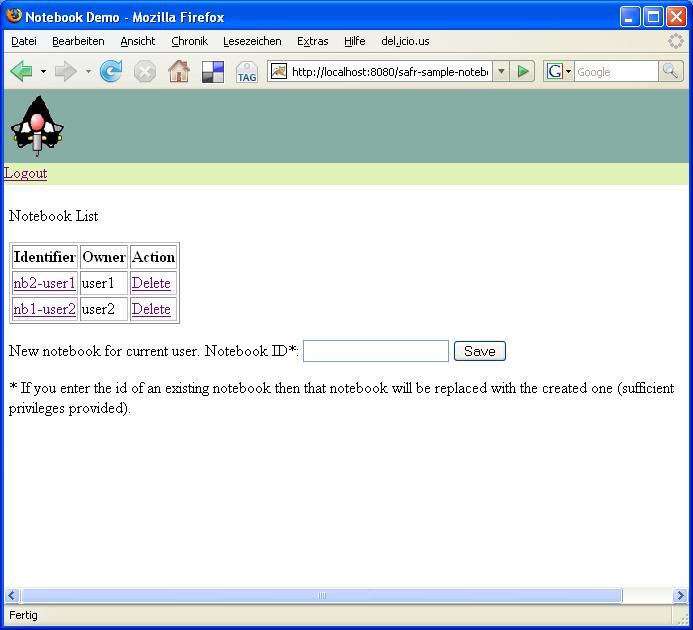The image size is (693, 630).
Task: Click the green Go arrow beside address bar
Action: [522, 71]
